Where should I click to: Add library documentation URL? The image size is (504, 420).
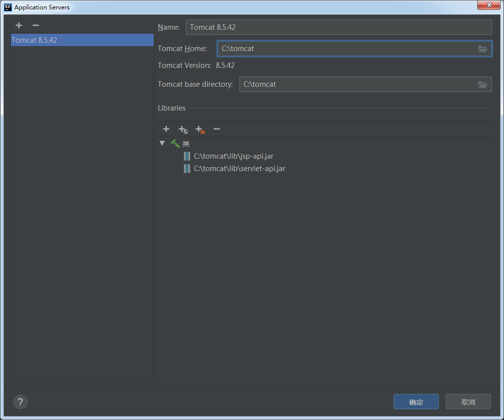[x=183, y=129]
